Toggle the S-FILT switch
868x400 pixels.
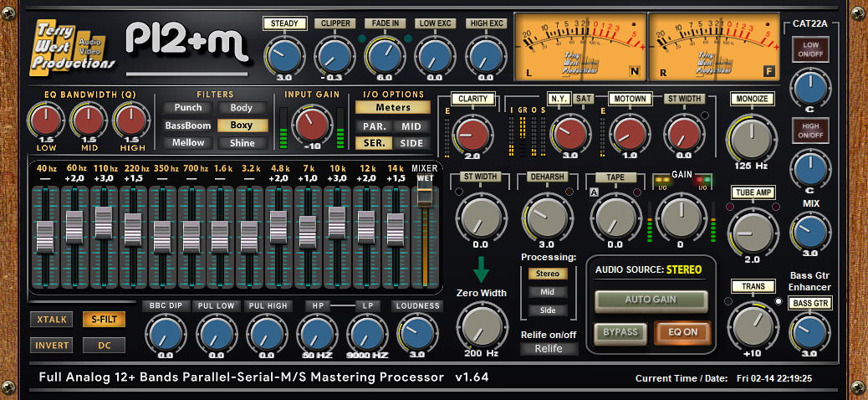coord(104,320)
